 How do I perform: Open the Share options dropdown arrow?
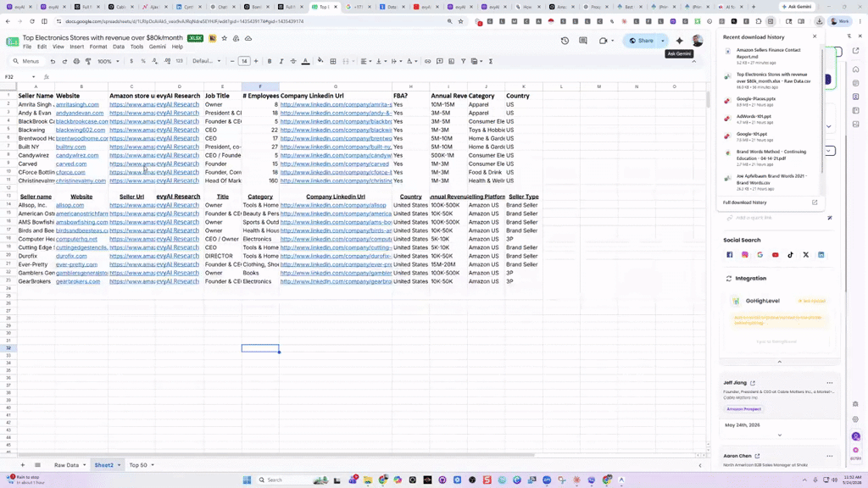(x=663, y=41)
